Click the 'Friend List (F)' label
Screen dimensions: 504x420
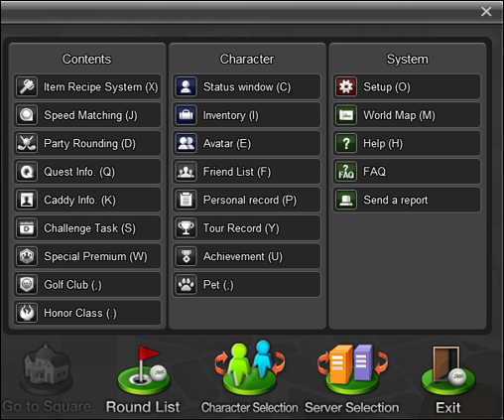pyautogui.click(x=237, y=172)
